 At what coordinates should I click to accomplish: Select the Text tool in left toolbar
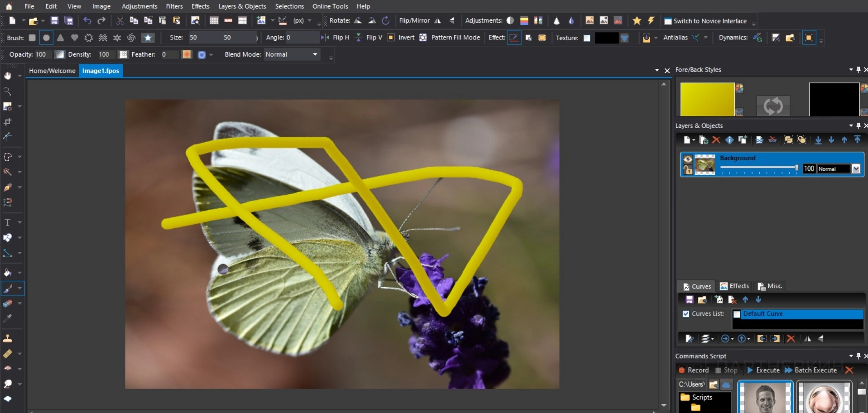pos(8,222)
